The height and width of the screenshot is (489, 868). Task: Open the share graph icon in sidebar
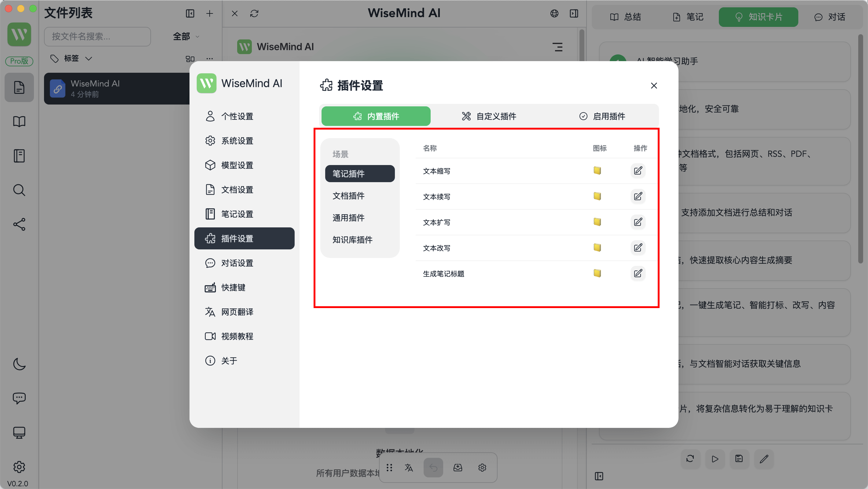tap(19, 224)
